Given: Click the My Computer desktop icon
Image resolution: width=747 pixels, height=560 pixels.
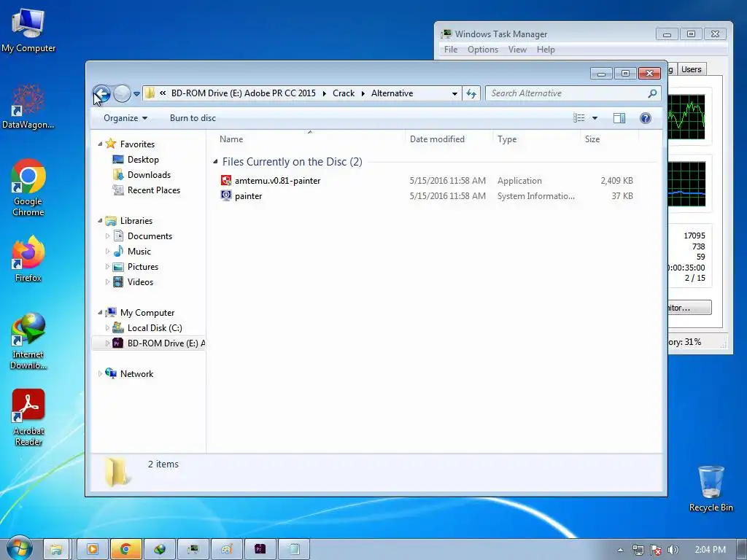Looking at the screenshot, I should 28,30.
